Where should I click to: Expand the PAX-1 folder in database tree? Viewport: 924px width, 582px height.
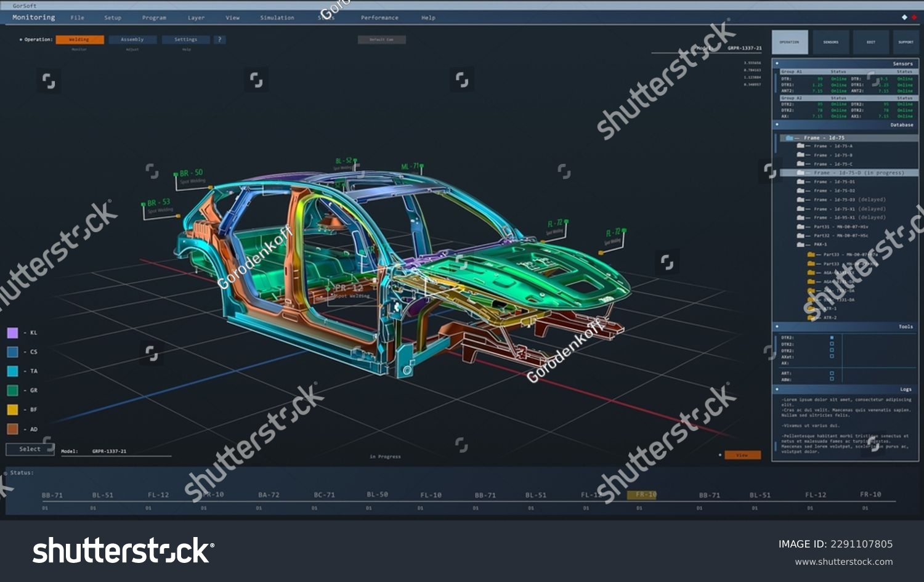coord(801,245)
